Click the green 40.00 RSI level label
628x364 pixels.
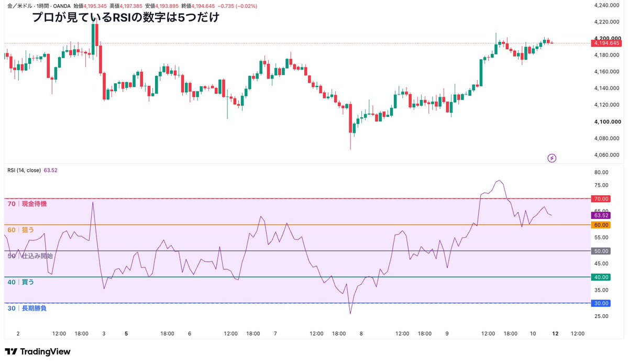coord(601,277)
